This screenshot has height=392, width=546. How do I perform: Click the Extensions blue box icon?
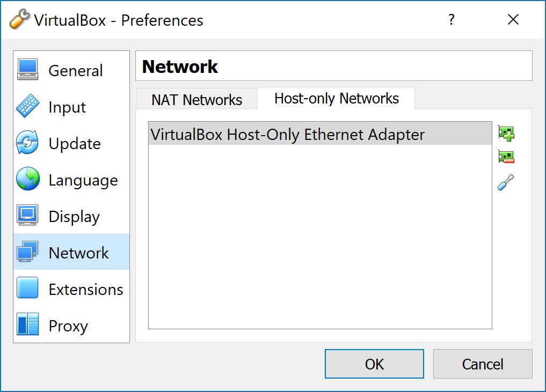27,287
